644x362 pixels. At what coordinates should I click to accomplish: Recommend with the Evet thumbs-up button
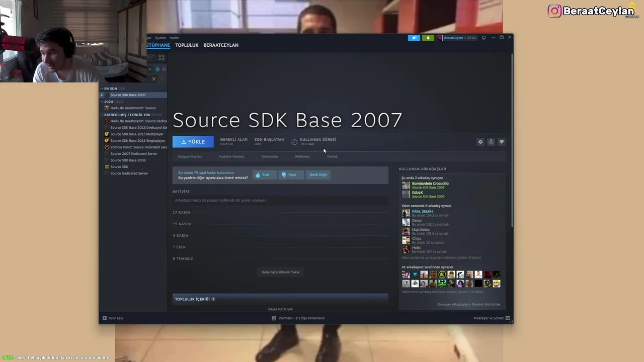click(x=265, y=174)
